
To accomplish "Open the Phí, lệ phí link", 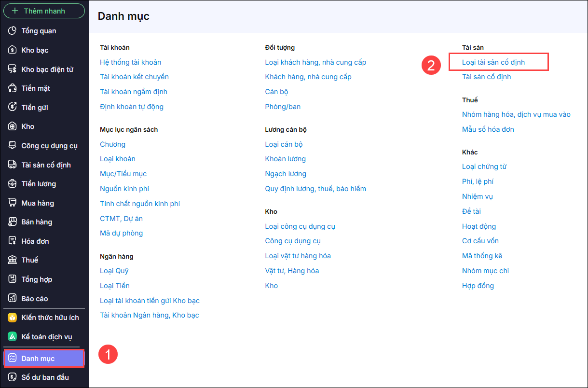I will coord(478,181).
